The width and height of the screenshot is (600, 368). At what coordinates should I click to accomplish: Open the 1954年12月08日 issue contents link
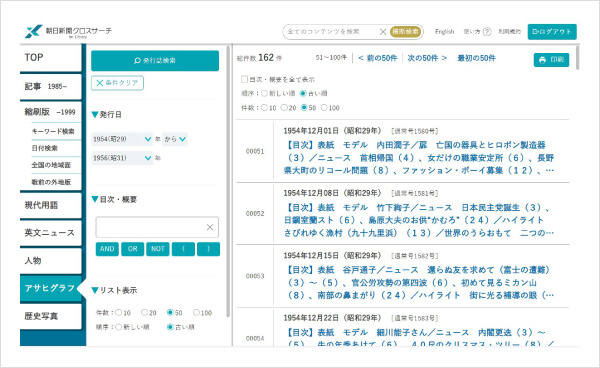(x=419, y=220)
